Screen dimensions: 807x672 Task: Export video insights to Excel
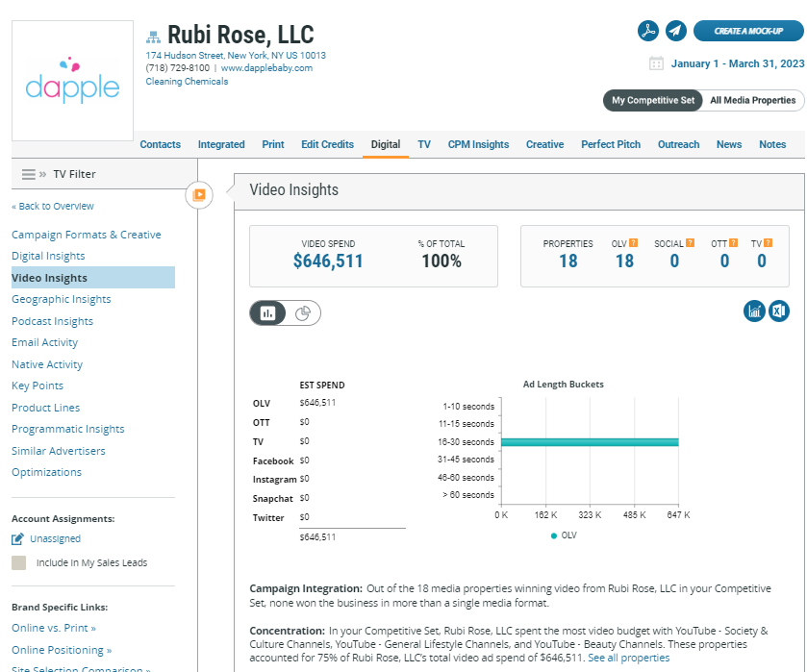coord(779,311)
